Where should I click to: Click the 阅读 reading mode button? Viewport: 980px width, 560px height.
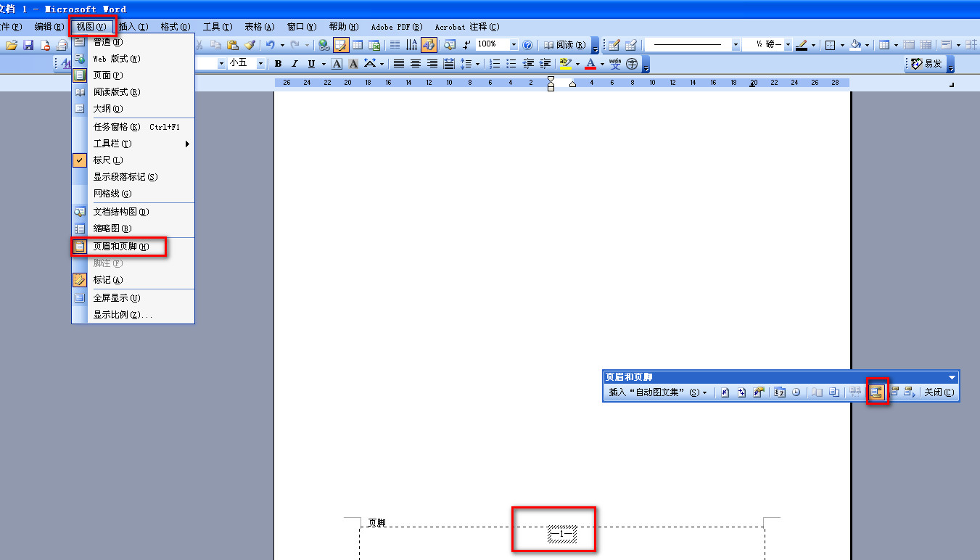click(x=565, y=45)
